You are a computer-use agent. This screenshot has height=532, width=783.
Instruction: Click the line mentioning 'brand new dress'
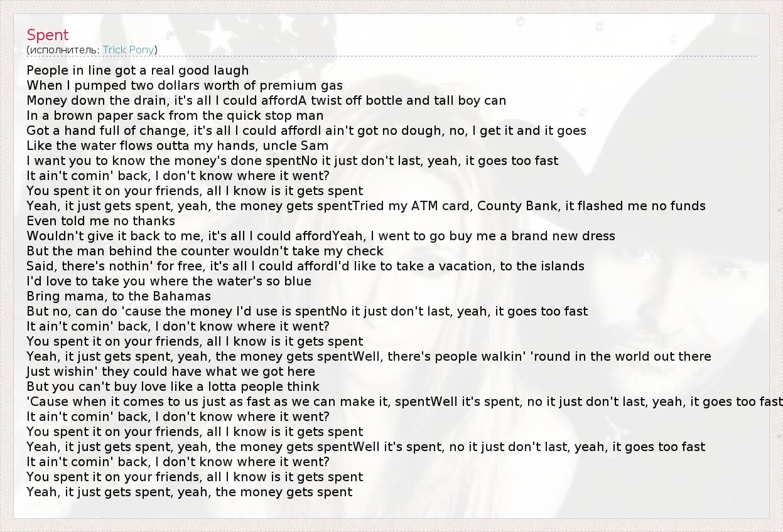[x=321, y=236]
